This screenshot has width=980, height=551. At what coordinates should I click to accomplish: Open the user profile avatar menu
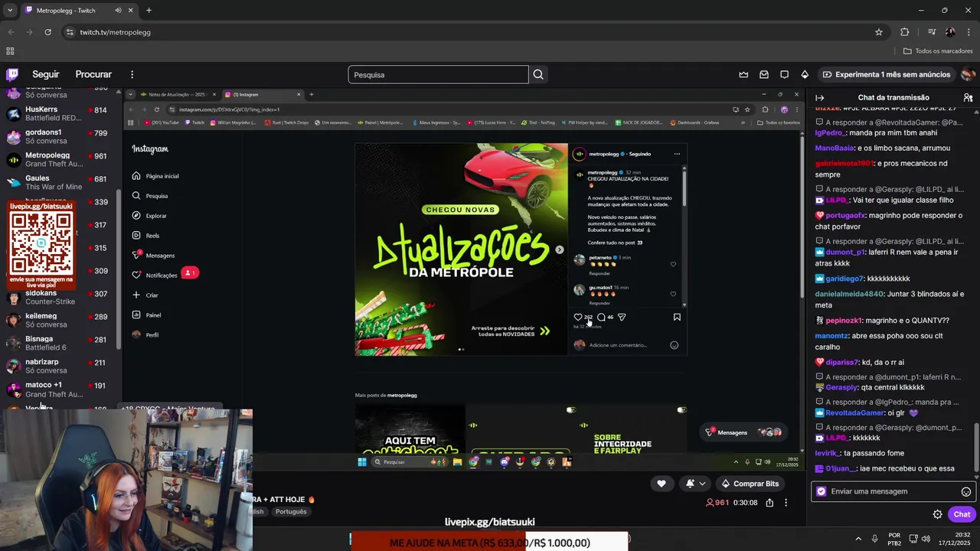[x=968, y=74]
